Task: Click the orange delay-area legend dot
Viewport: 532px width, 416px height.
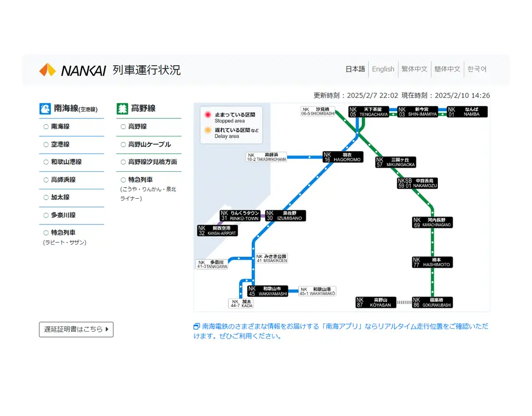Action: [x=208, y=130]
